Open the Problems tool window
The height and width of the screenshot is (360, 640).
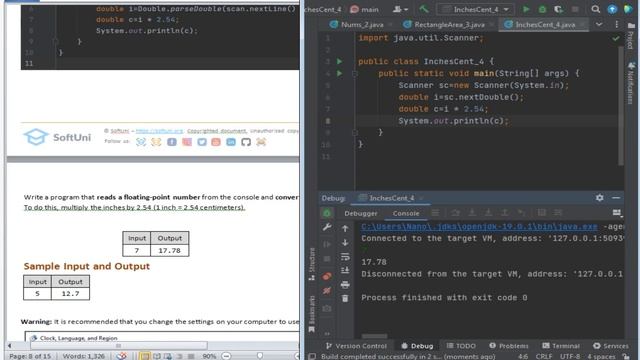coord(509,346)
